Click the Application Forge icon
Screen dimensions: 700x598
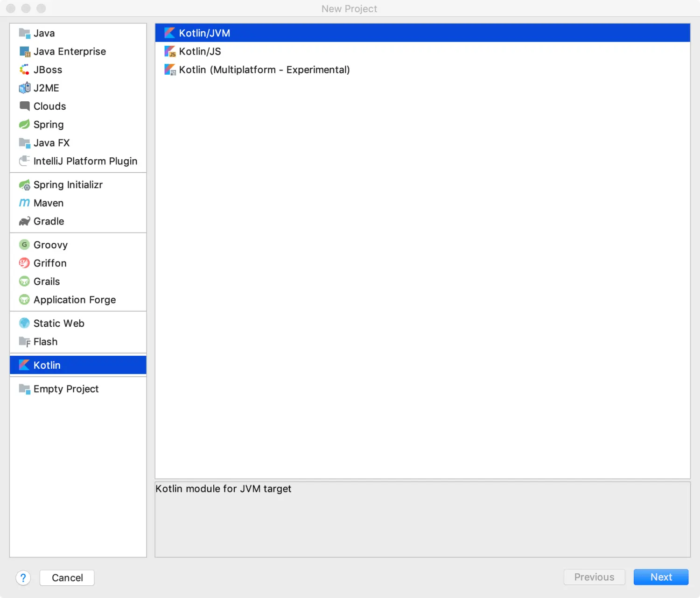tap(24, 300)
